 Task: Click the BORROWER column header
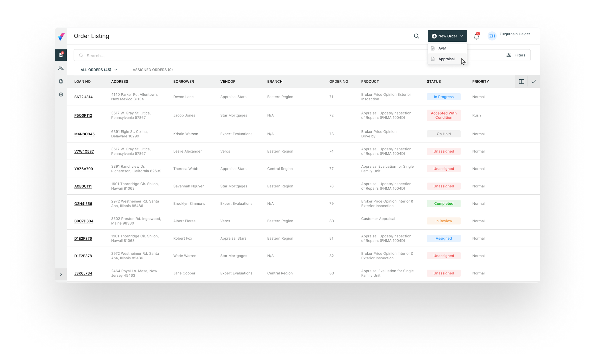[183, 81]
